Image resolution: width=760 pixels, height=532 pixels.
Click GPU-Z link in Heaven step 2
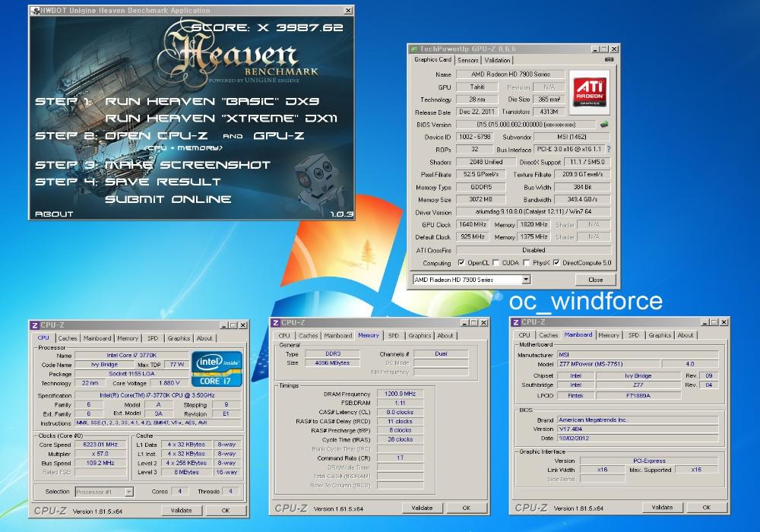click(279, 136)
